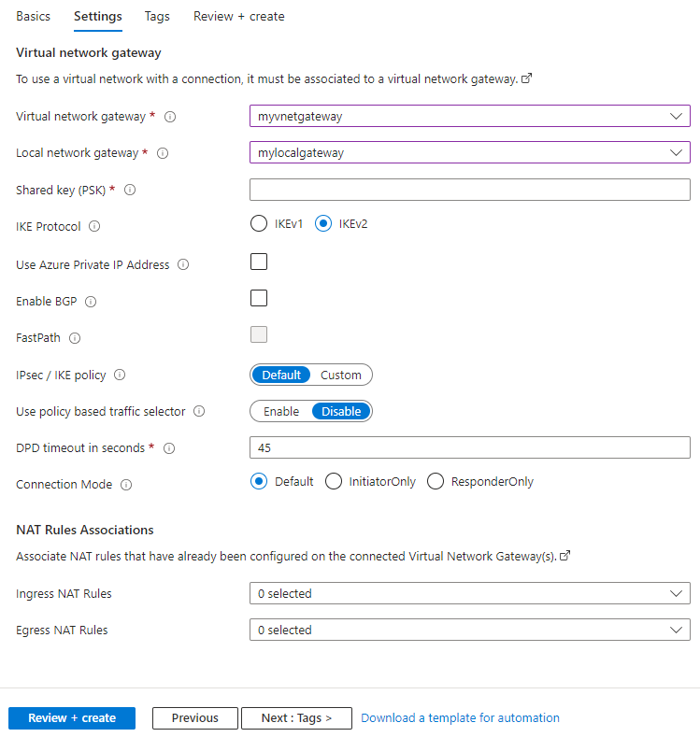Click the Previous button
Viewport: 700px width, 737px height.
[194, 718]
